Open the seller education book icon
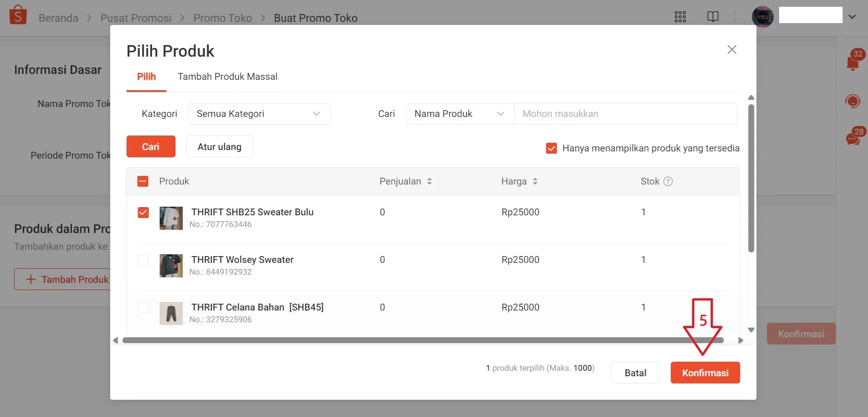This screenshot has width=868, height=417. coord(712,17)
